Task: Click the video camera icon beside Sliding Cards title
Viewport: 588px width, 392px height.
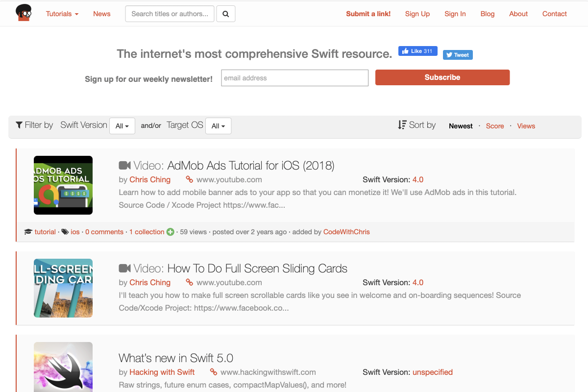Action: pyautogui.click(x=124, y=269)
